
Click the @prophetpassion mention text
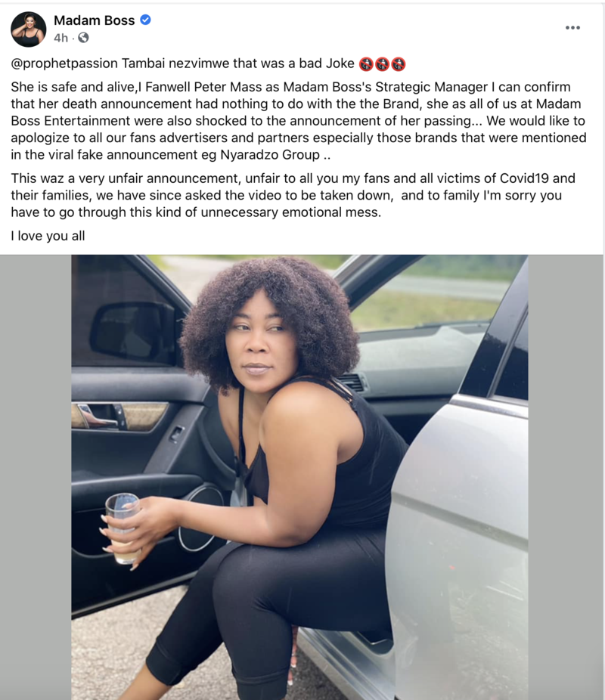[64, 63]
